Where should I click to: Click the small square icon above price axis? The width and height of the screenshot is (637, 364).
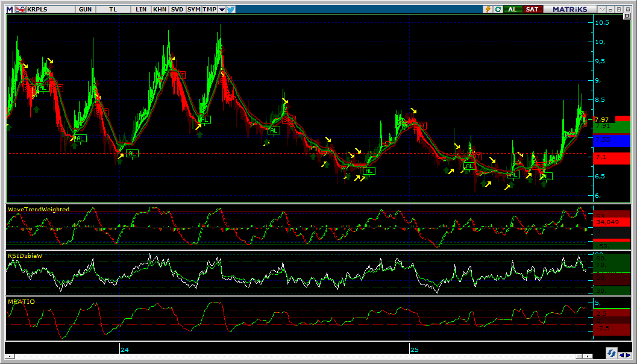[626, 16]
